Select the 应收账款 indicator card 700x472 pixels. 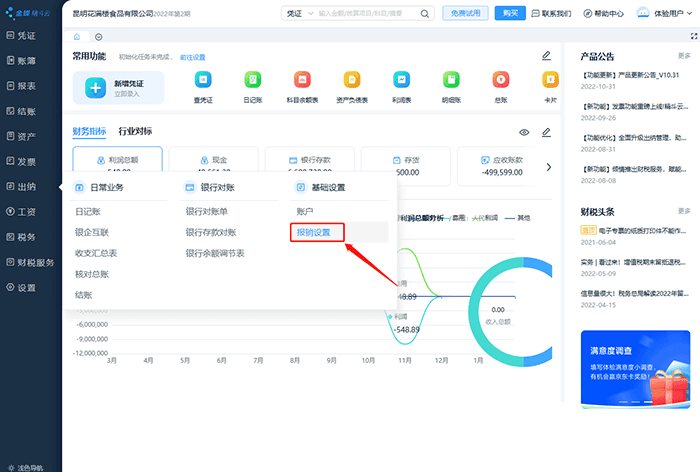pos(499,166)
